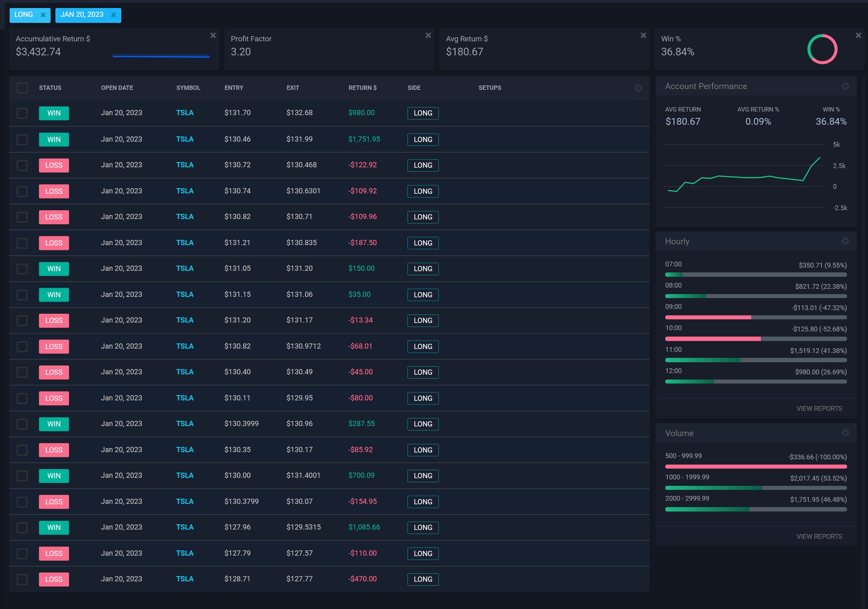Open the Hourly panel settings gear
This screenshot has width=868, height=609.
click(x=846, y=241)
